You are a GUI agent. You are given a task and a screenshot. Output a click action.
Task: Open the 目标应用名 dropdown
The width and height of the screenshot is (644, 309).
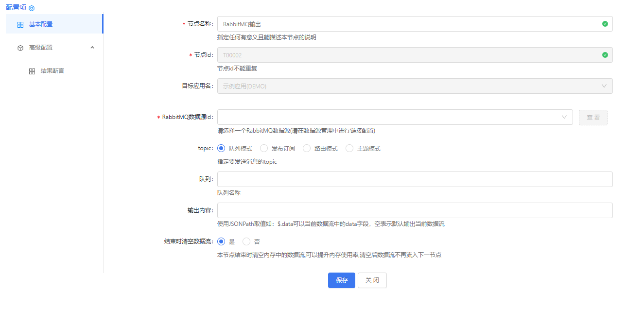coord(414,86)
